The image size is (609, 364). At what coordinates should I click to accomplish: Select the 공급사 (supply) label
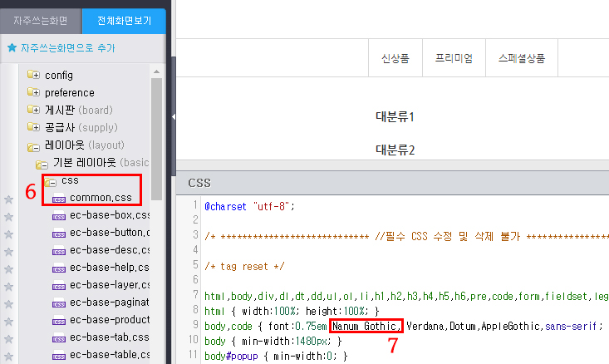tap(81, 127)
